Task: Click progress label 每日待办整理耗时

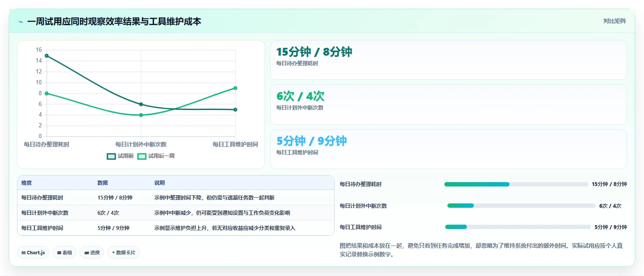Action: coord(361,184)
